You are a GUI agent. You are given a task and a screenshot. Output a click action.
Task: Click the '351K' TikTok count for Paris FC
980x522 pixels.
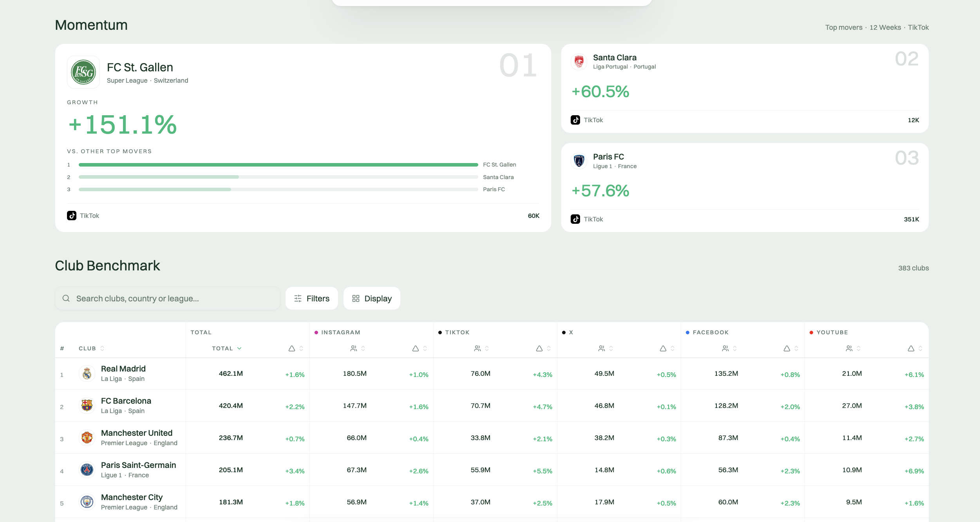coord(911,219)
